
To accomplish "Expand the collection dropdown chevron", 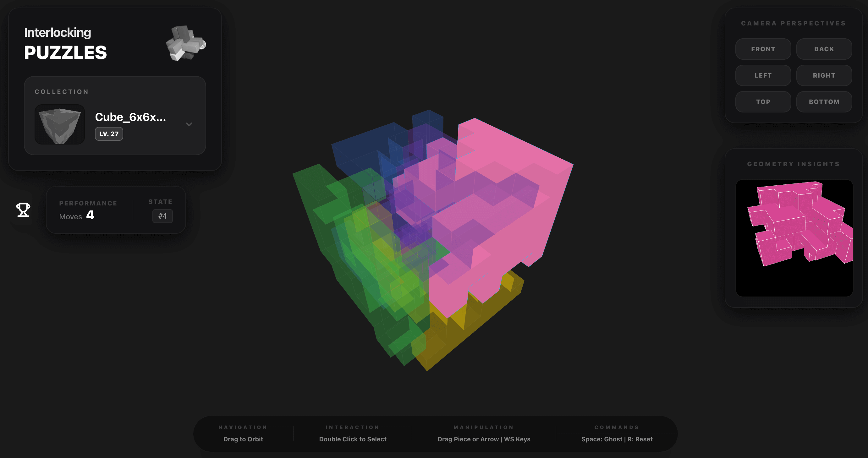I will tap(189, 124).
